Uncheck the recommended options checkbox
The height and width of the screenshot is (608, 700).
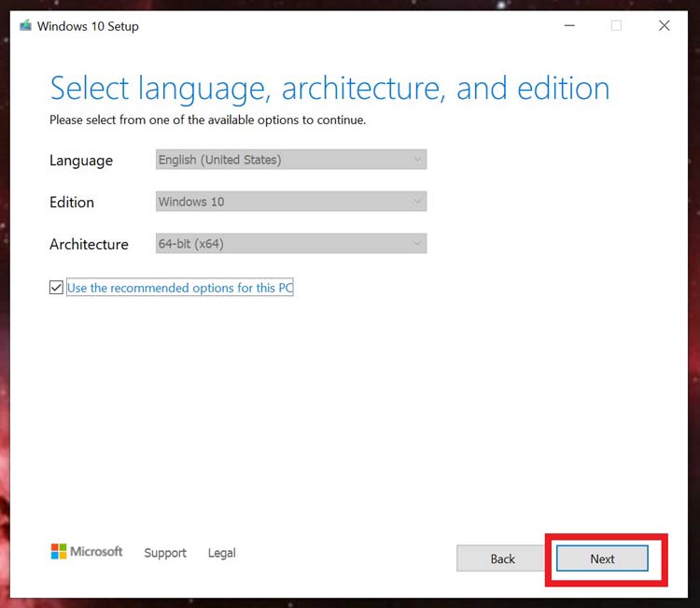[56, 288]
